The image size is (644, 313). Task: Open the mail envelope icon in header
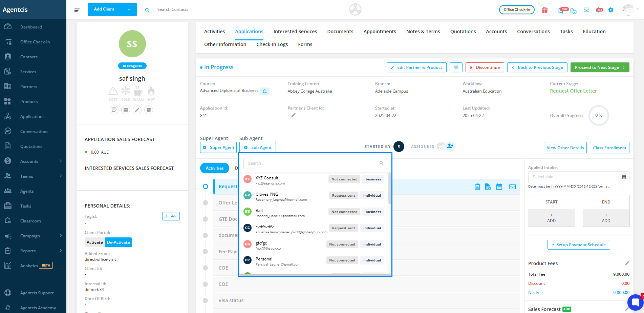pos(586,10)
